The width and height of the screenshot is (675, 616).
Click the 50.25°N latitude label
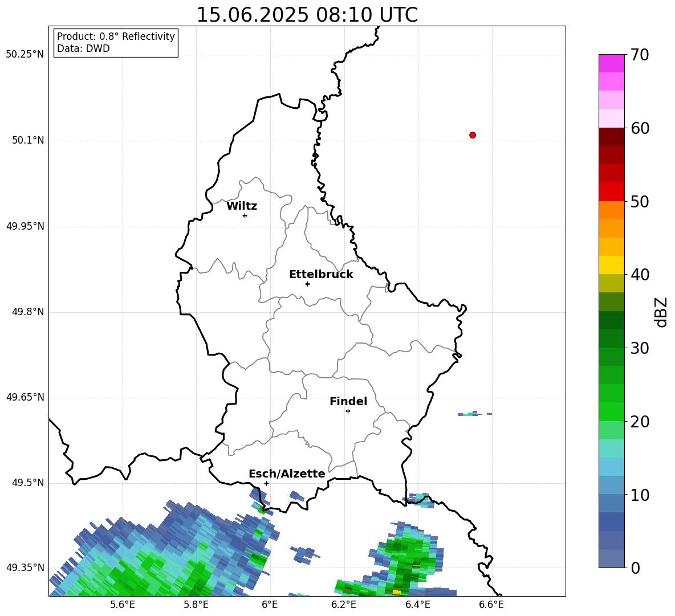tap(25, 55)
